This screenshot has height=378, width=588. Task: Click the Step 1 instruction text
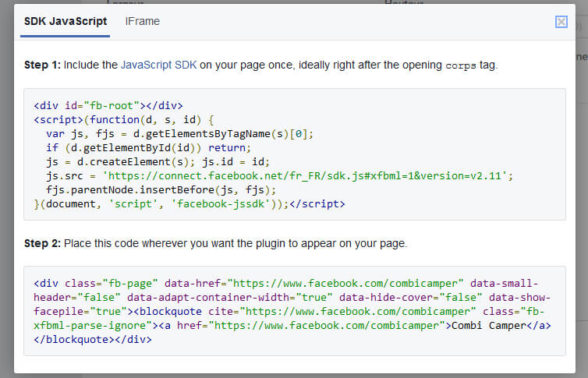coord(261,65)
